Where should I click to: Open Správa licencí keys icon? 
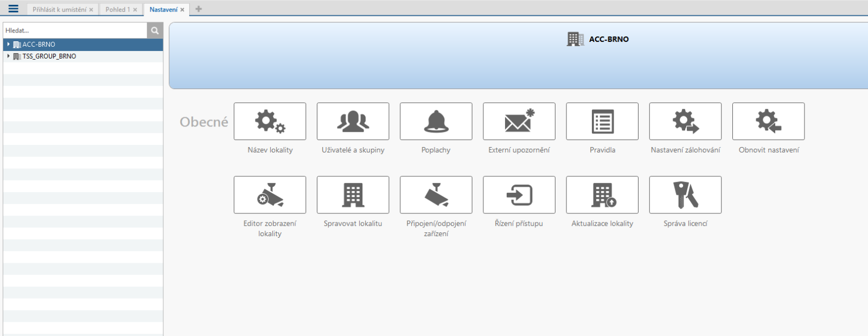tap(685, 195)
